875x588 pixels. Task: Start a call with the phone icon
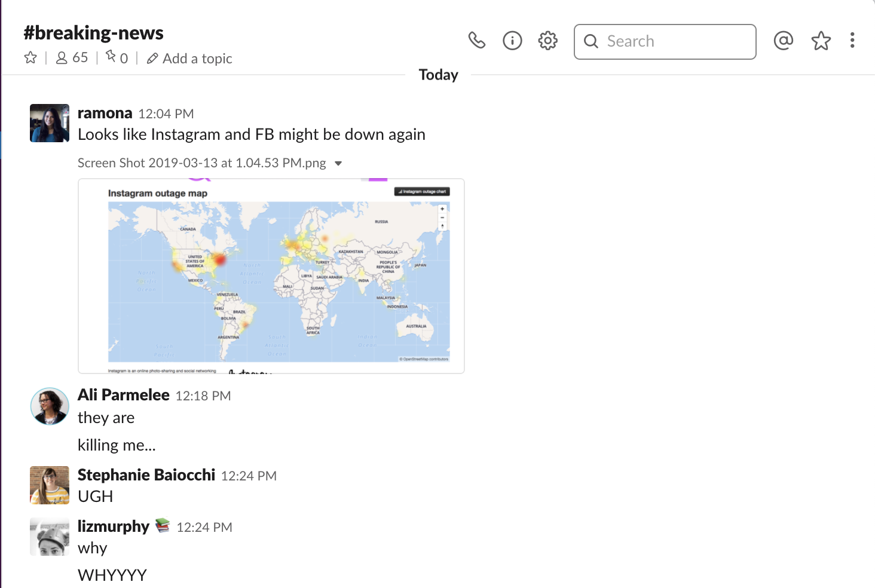tap(476, 41)
